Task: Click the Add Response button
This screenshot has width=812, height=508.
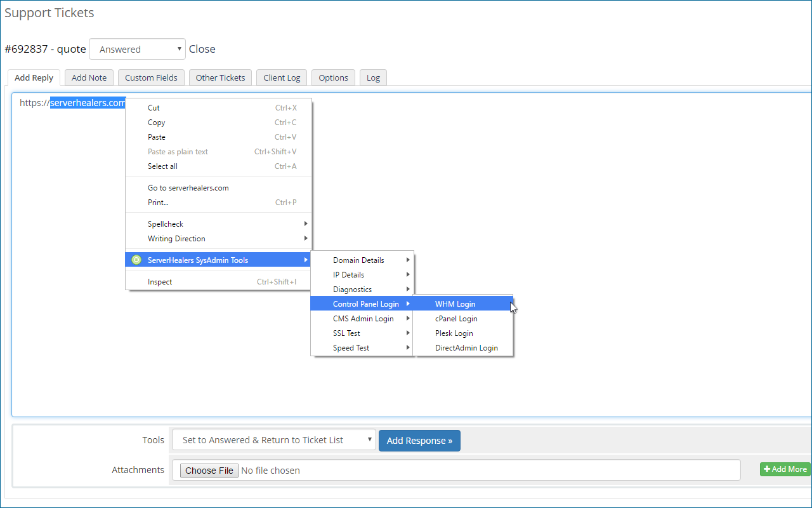Action: 419,440
